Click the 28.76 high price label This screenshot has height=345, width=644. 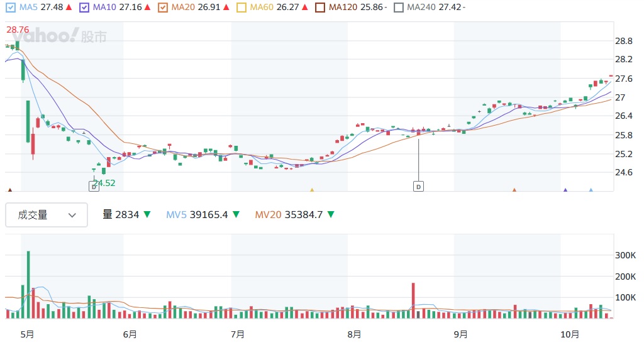[18, 30]
